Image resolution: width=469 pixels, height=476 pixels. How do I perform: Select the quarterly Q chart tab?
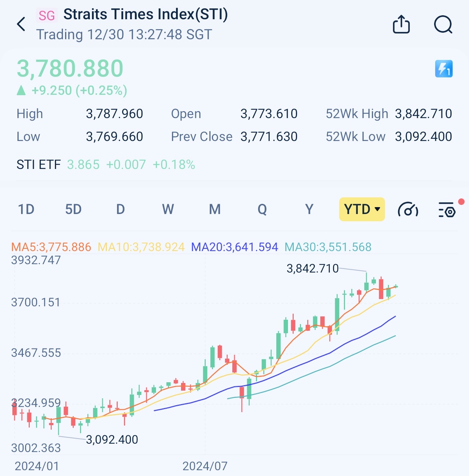point(262,210)
